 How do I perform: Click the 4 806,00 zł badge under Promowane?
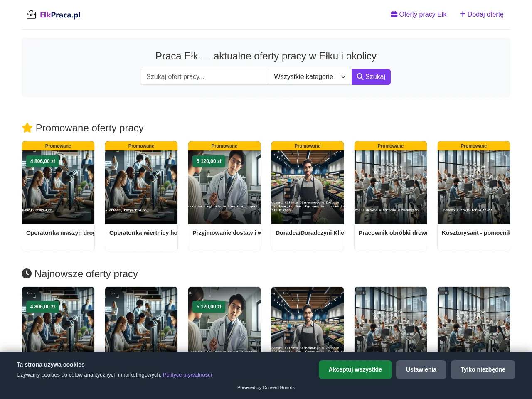coord(43,161)
